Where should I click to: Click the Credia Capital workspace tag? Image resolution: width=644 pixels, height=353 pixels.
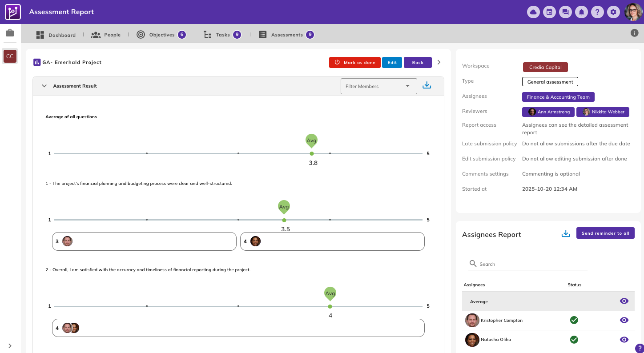click(x=545, y=67)
